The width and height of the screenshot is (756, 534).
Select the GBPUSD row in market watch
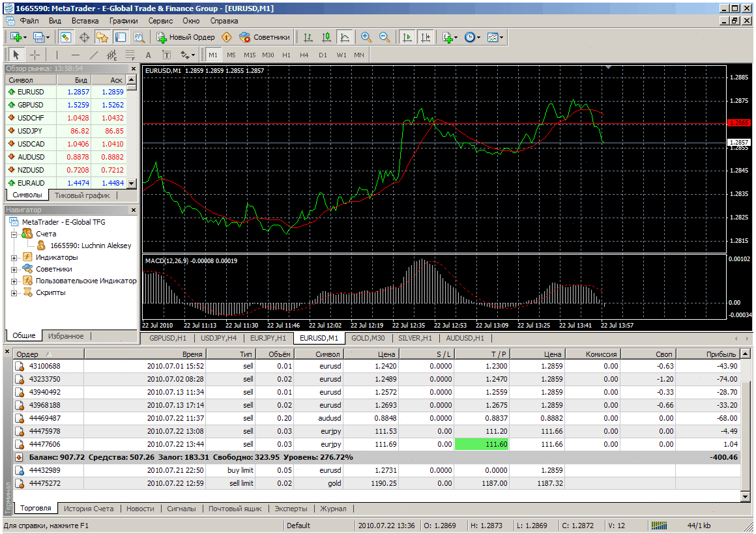[31, 105]
